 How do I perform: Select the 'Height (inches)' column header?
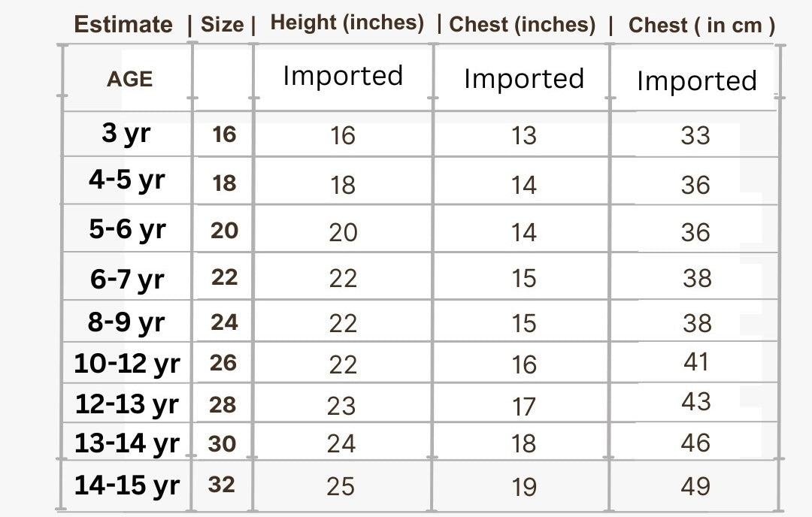click(x=347, y=23)
